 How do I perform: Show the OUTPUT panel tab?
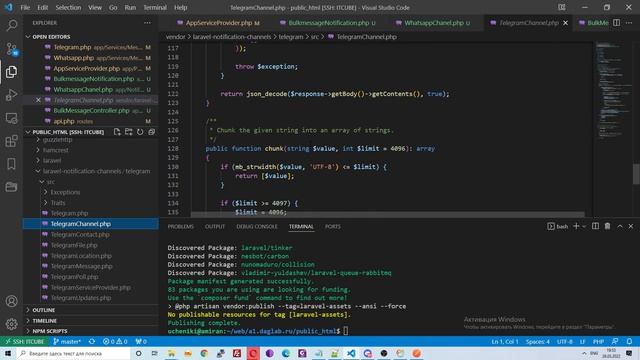(x=215, y=227)
